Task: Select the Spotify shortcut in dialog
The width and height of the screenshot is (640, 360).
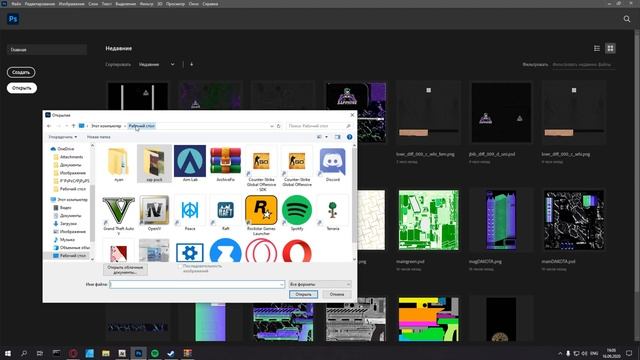Action: click(x=297, y=213)
